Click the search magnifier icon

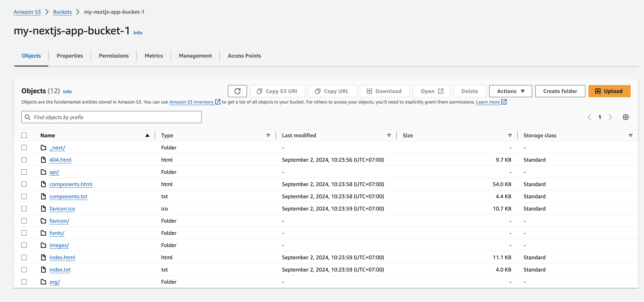pos(28,117)
